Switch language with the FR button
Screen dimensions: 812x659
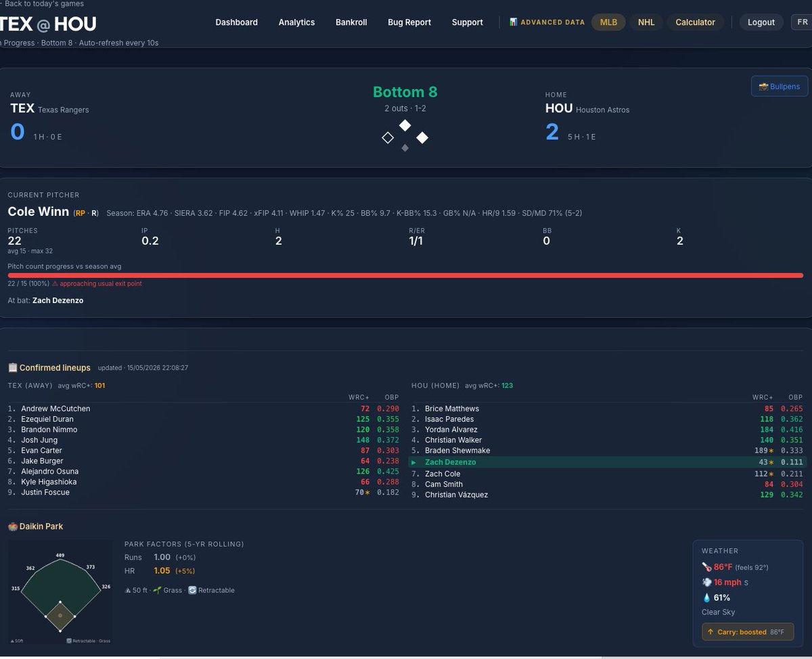pyautogui.click(x=803, y=22)
